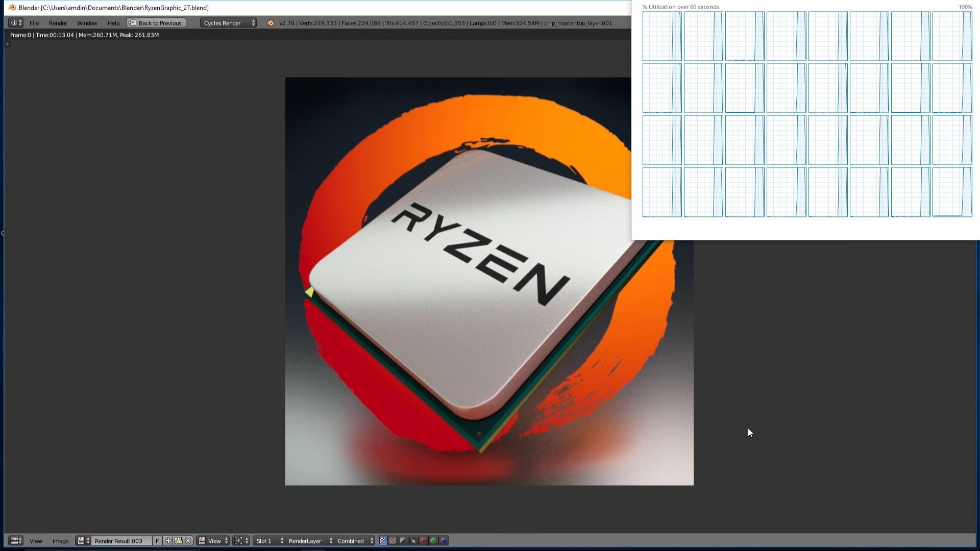Click the 100% label in utilization panel
Viewport: 980px width, 551px height.
965,7
